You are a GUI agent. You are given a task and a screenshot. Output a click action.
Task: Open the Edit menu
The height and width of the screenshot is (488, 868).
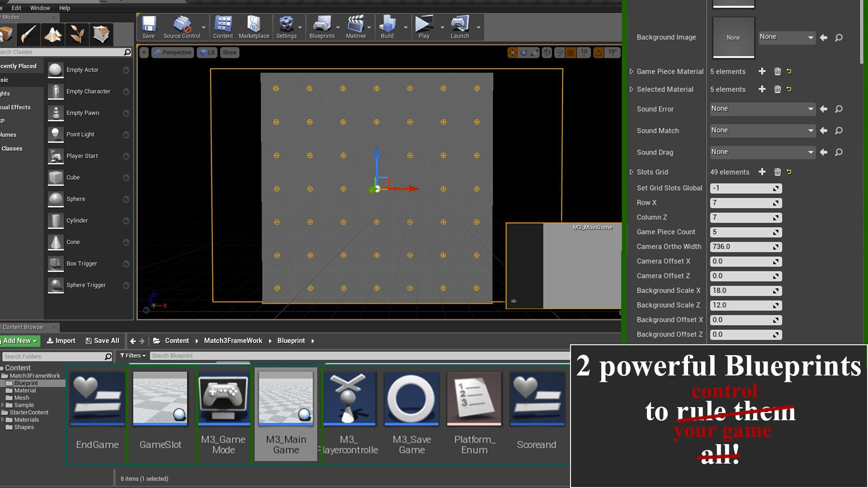tap(16, 8)
